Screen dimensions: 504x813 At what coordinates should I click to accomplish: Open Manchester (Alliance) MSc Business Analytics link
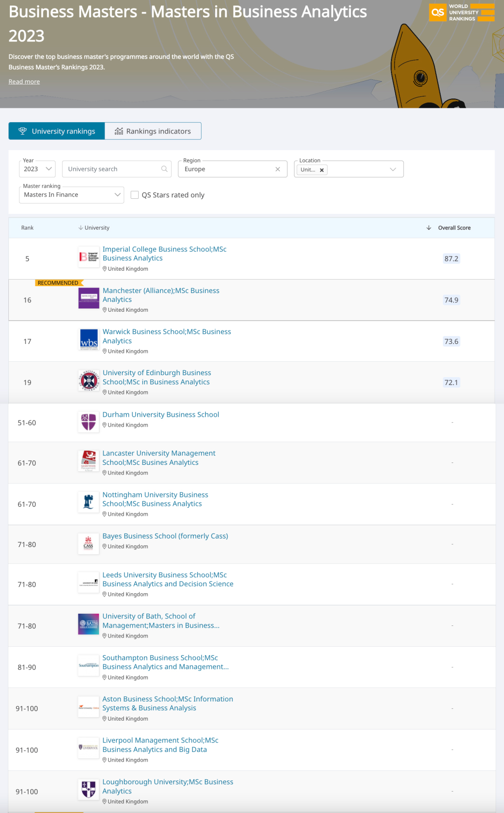(x=161, y=295)
